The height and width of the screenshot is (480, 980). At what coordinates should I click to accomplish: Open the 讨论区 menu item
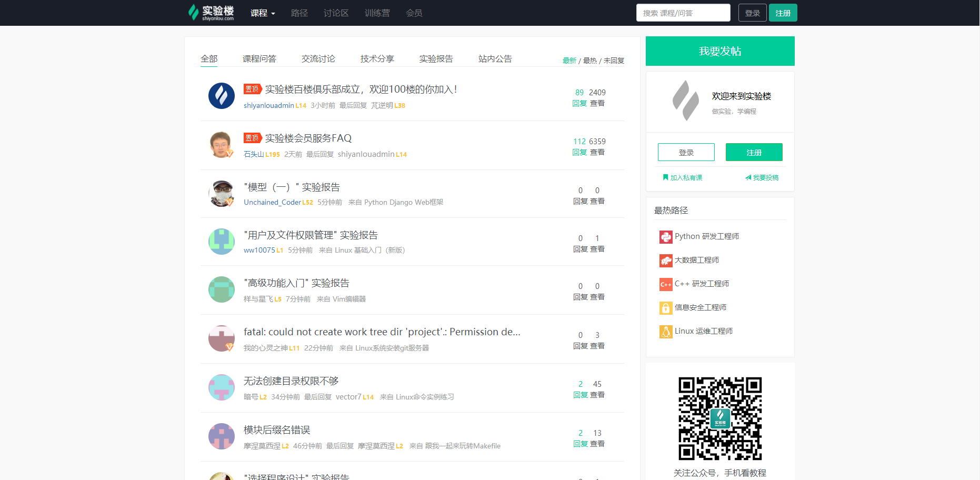point(336,13)
